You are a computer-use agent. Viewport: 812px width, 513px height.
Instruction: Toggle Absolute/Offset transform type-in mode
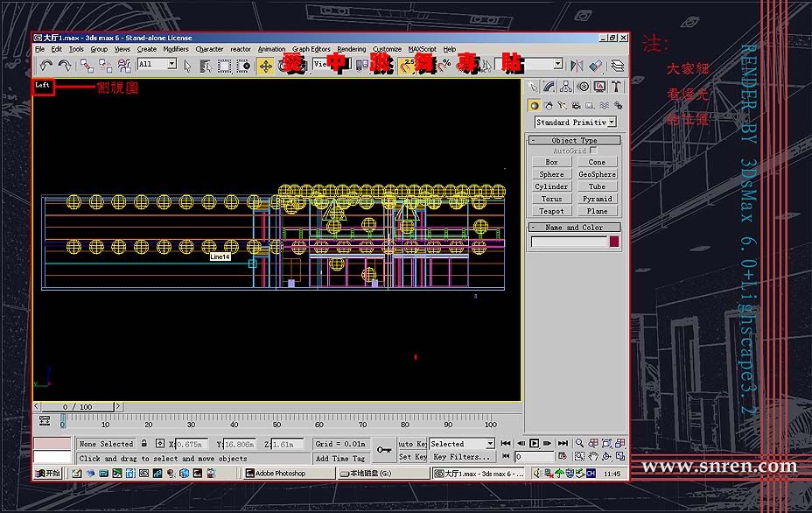[160, 444]
